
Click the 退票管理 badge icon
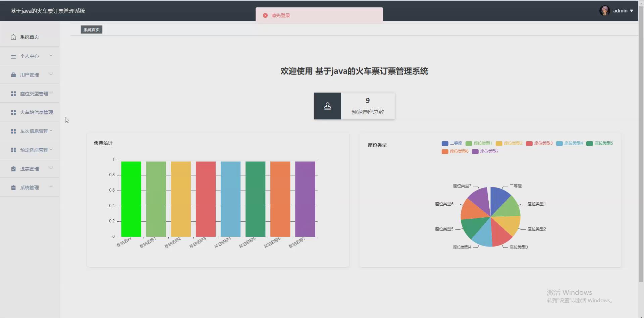13,168
